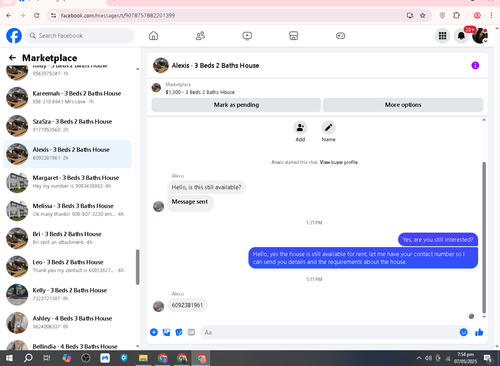This screenshot has height=366, width=500.
Task: Open the Windows notification center icon
Action: pos(488,358)
